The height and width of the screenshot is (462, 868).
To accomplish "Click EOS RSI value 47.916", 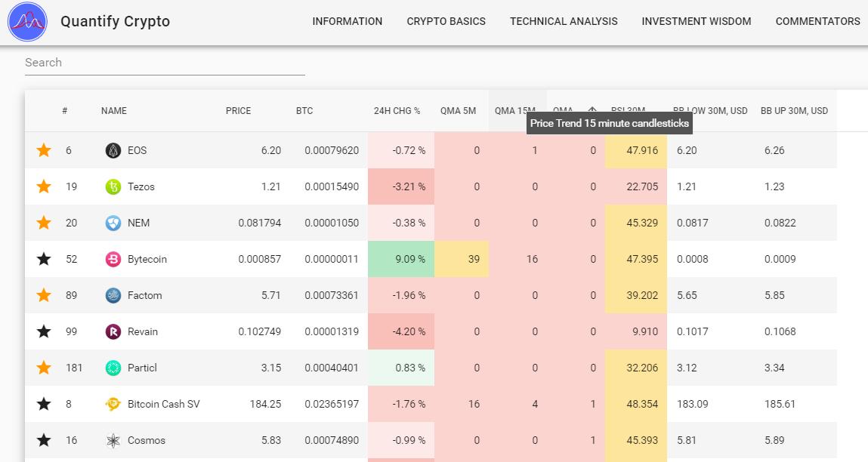I will (636, 150).
